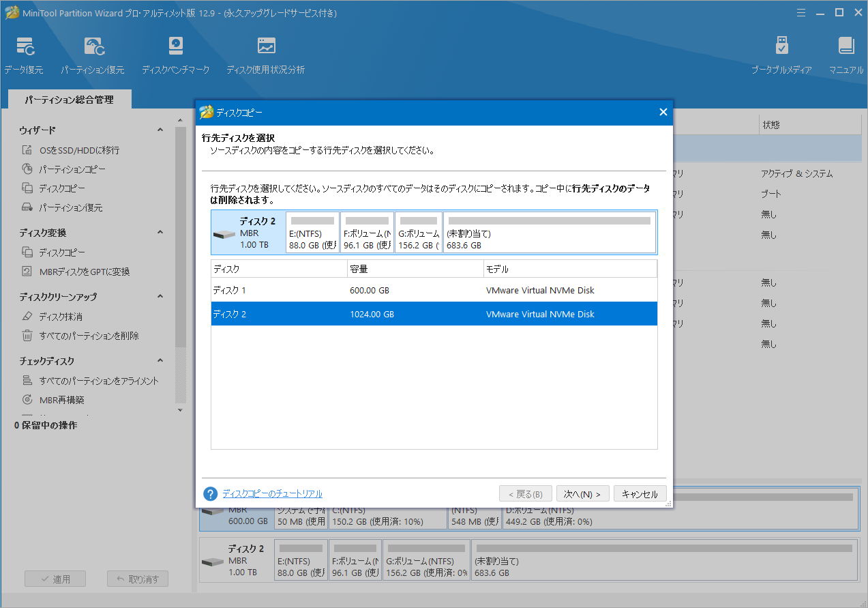Viewport: 868px width, 608px height.
Task: Select the ディスク 2 row in the destination list
Action: coord(434,314)
